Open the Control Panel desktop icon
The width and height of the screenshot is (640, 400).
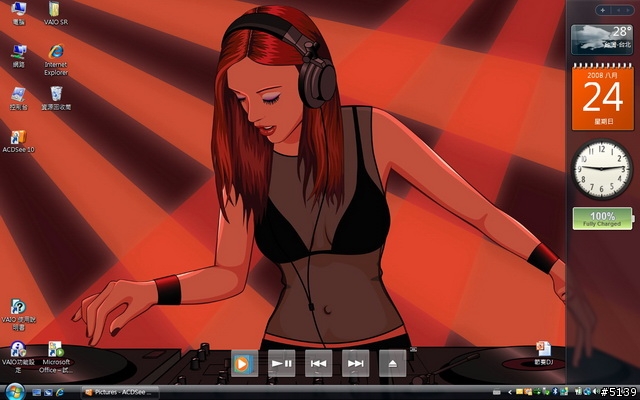[18, 99]
